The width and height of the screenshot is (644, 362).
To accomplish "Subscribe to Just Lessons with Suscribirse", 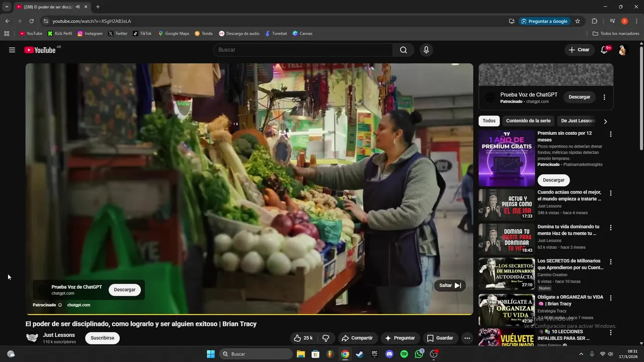I will pyautogui.click(x=102, y=338).
